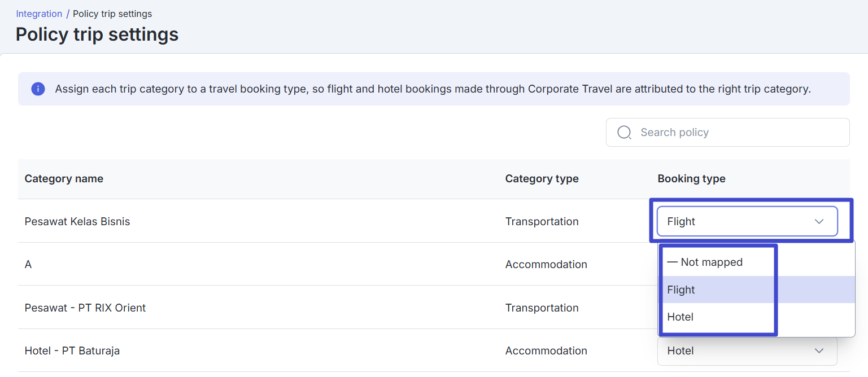Click the Category type column header
868x377 pixels.
[x=542, y=179]
